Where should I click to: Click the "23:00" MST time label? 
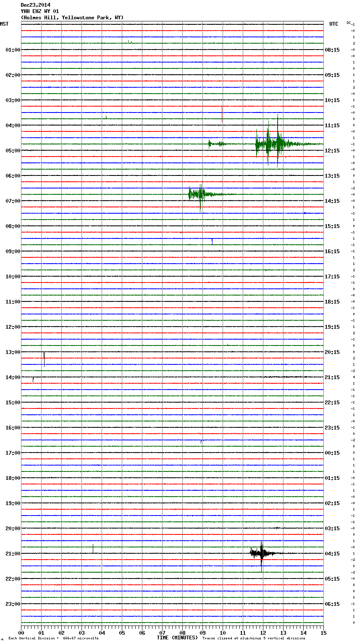[13, 604]
